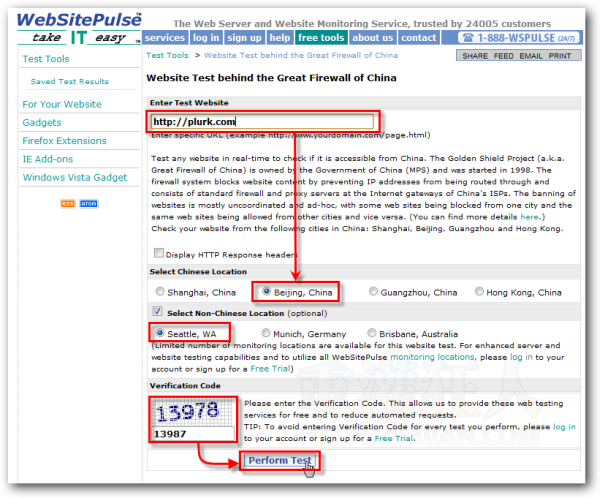
Task: Open the free tools menu item
Action: [321, 38]
